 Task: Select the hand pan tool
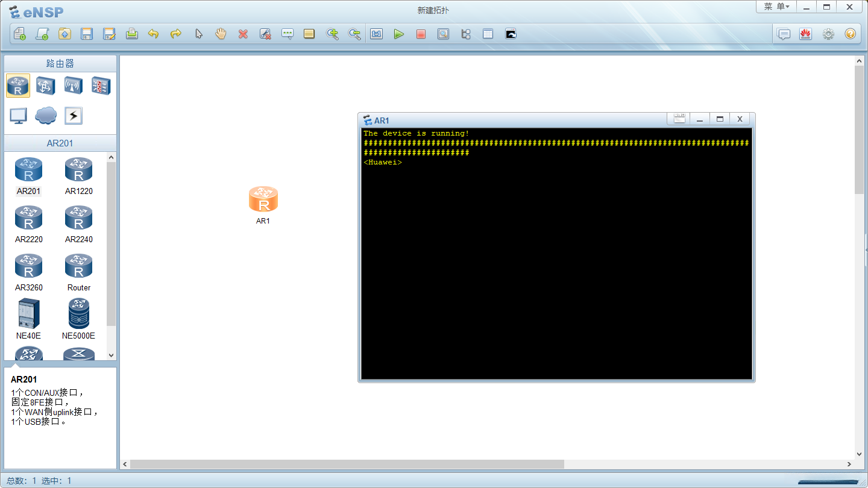click(x=221, y=34)
